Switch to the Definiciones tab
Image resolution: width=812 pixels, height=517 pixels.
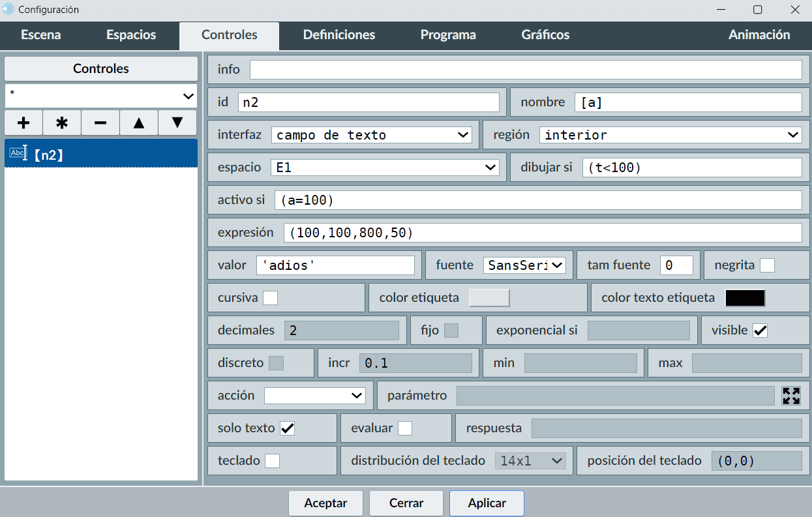(x=339, y=35)
